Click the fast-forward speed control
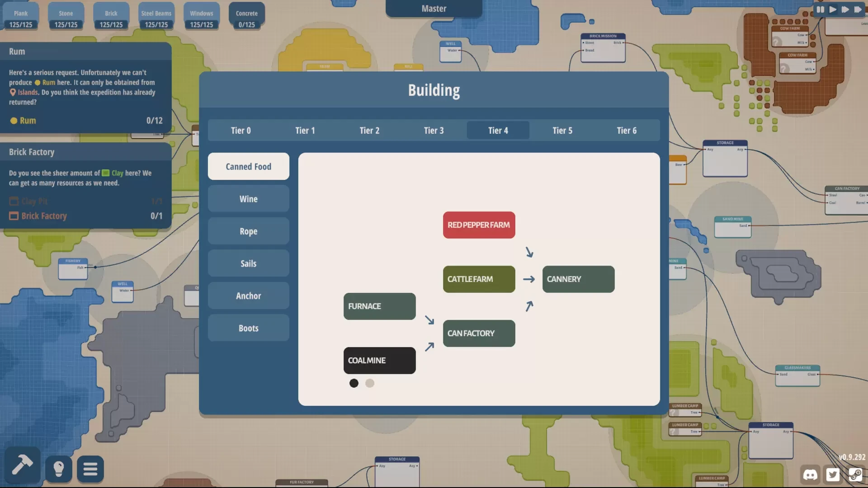This screenshot has width=868, height=488. pos(845,9)
